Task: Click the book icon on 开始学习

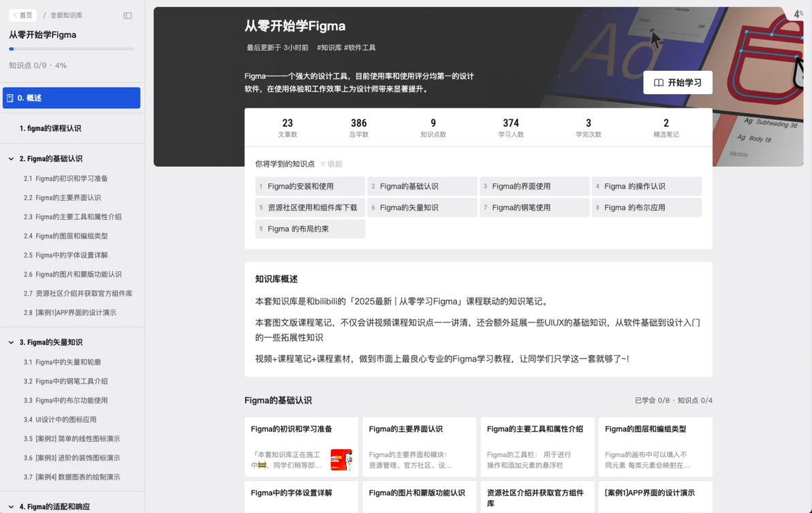Action: coord(658,83)
